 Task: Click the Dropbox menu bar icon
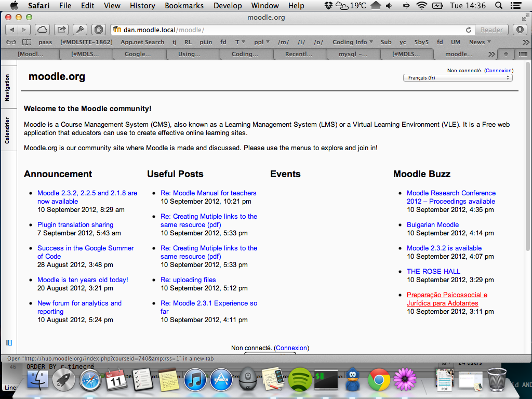(x=328, y=5)
